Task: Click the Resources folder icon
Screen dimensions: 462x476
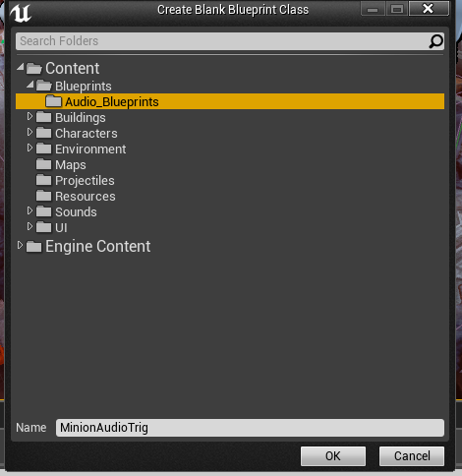Action: pos(43,196)
